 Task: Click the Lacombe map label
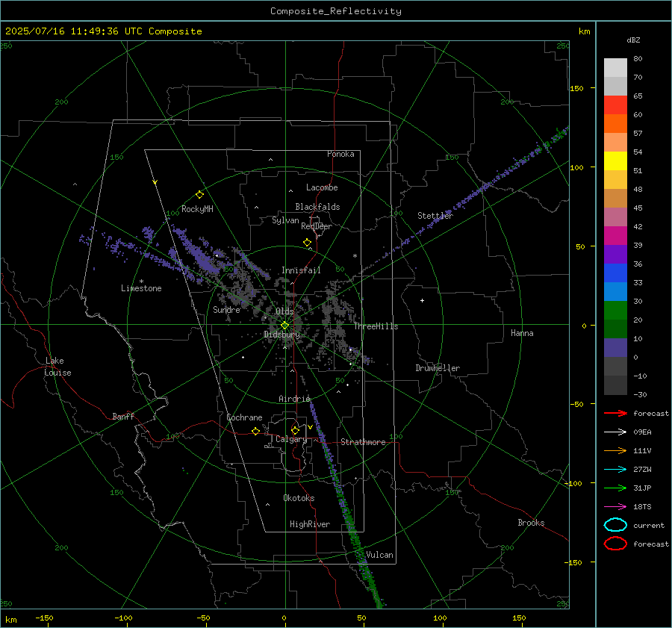coord(322,187)
